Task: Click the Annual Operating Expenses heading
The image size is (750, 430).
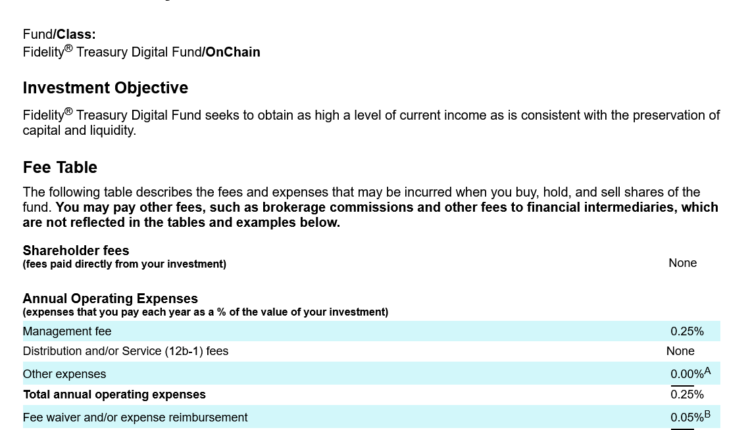Action: pyautogui.click(x=110, y=299)
